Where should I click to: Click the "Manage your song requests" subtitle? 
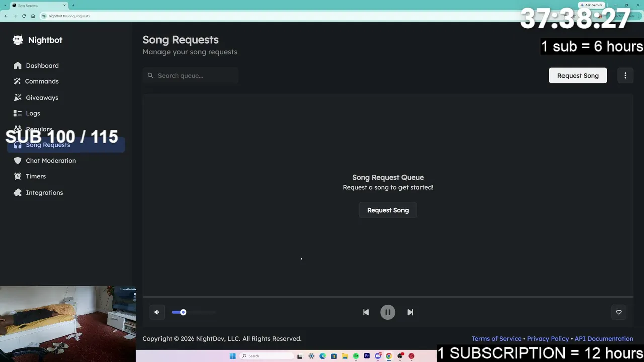coord(190,52)
